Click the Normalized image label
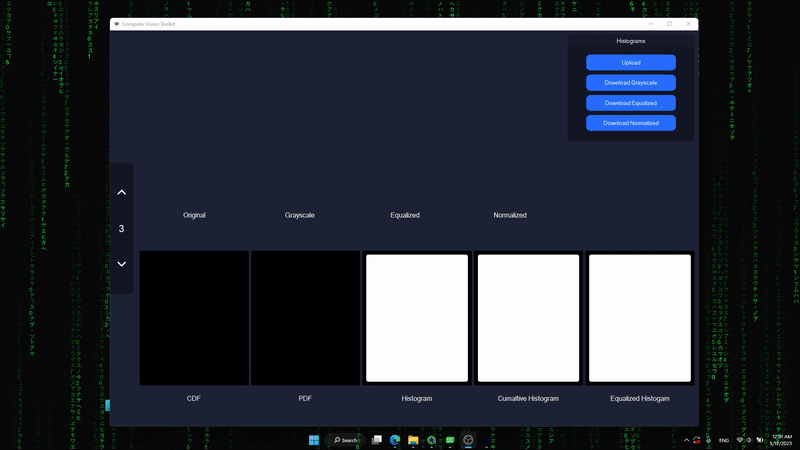Viewport: 800px width, 450px height. [510, 215]
